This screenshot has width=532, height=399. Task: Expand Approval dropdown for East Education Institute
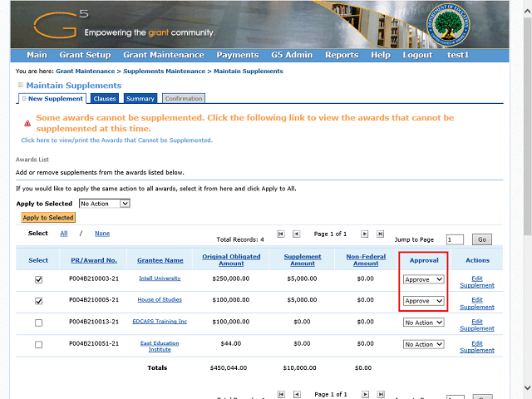point(424,344)
